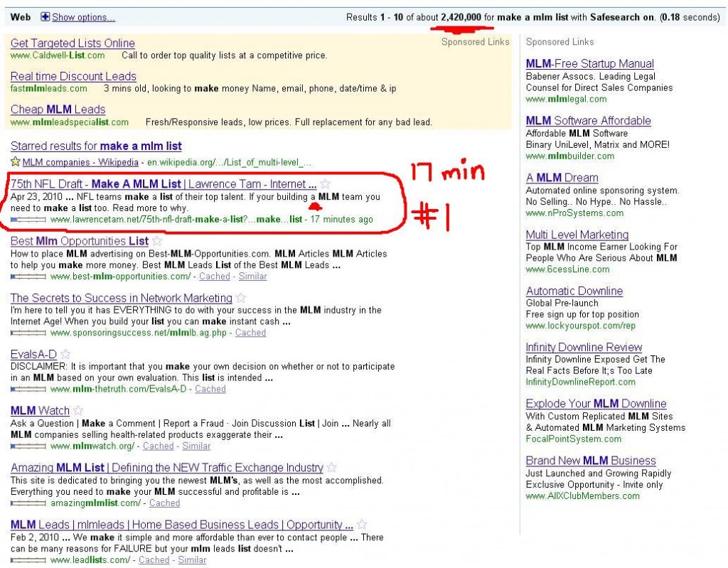Star the Best Mlm Opportunities List result
The width and height of the screenshot is (728, 568).
tap(157, 241)
